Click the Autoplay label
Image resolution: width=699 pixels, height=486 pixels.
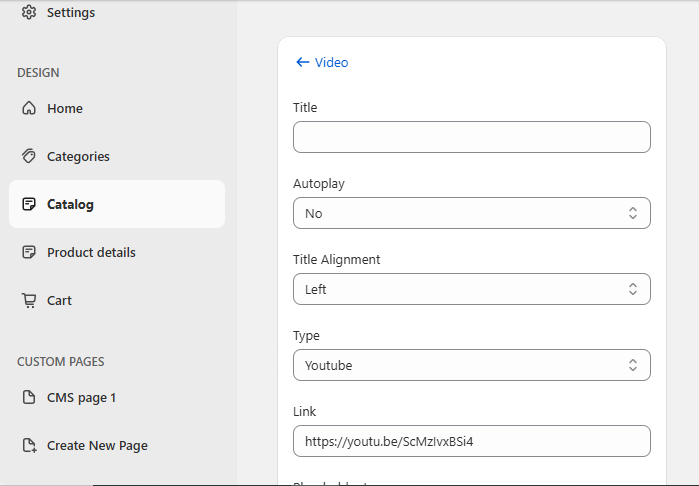(x=319, y=184)
